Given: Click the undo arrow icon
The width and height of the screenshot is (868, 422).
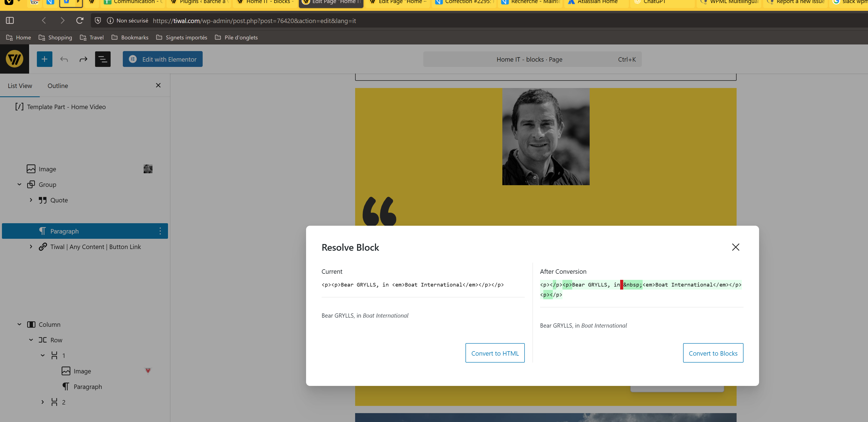Looking at the screenshot, I should (64, 59).
